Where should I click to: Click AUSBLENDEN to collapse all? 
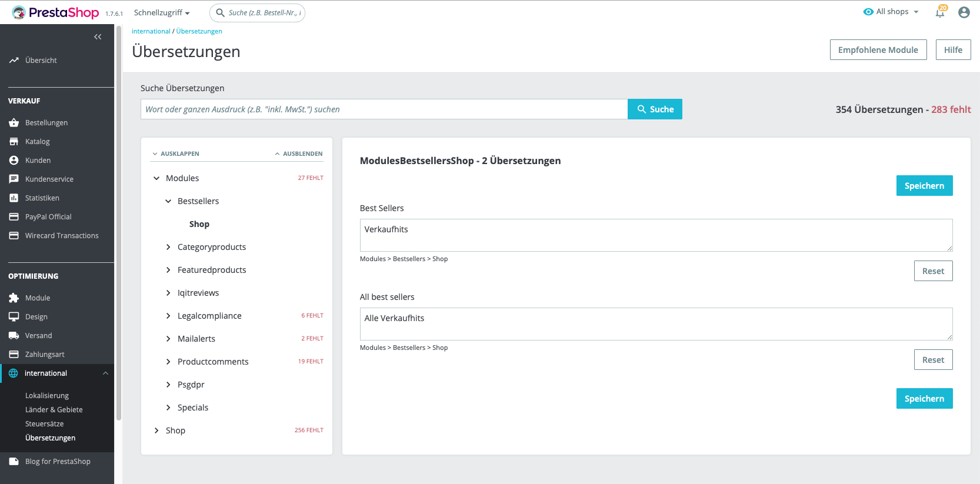(299, 154)
